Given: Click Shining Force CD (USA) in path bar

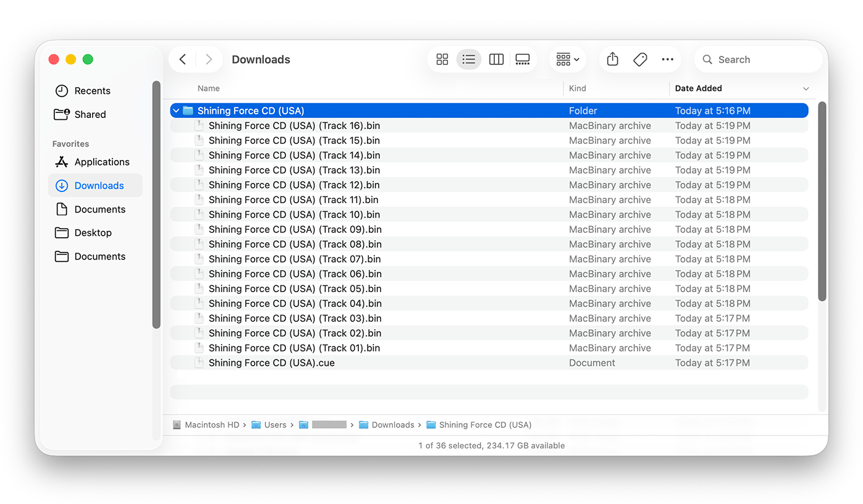Looking at the screenshot, I should (x=479, y=425).
